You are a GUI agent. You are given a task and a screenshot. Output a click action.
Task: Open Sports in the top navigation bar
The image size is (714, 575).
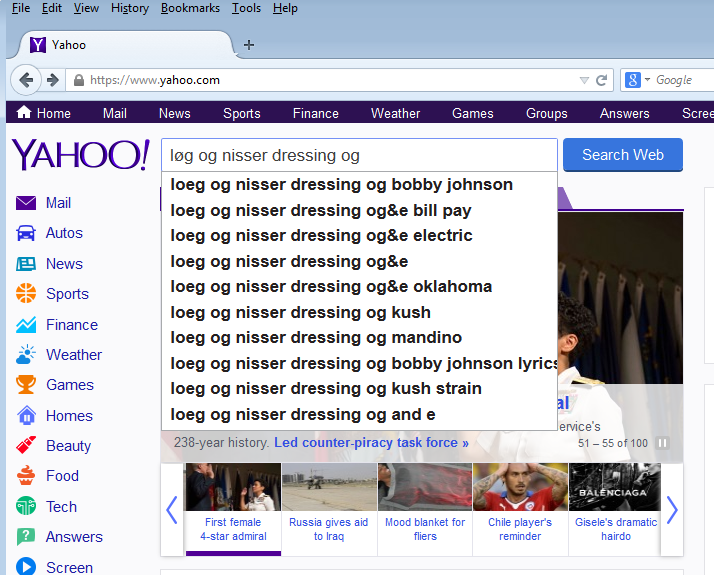242,113
